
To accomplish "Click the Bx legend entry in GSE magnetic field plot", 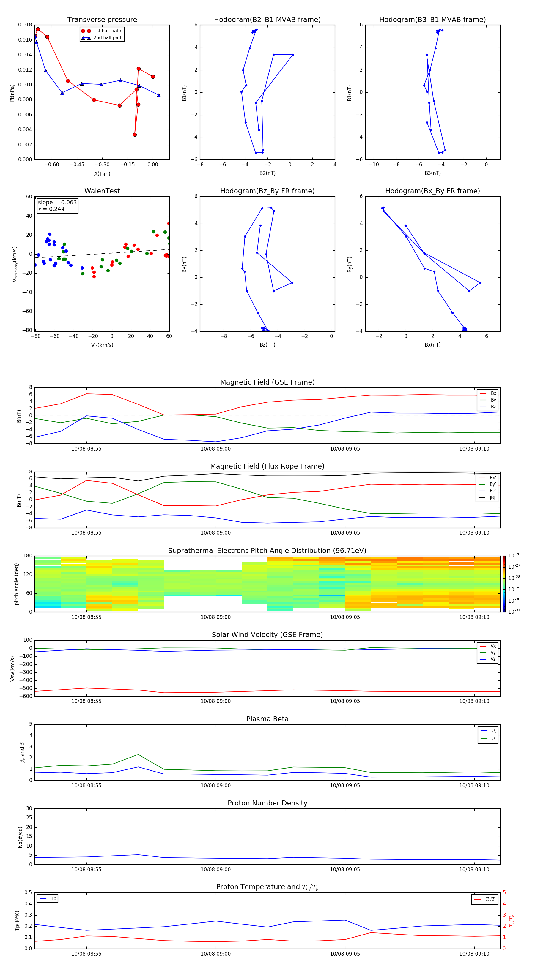I will (488, 393).
